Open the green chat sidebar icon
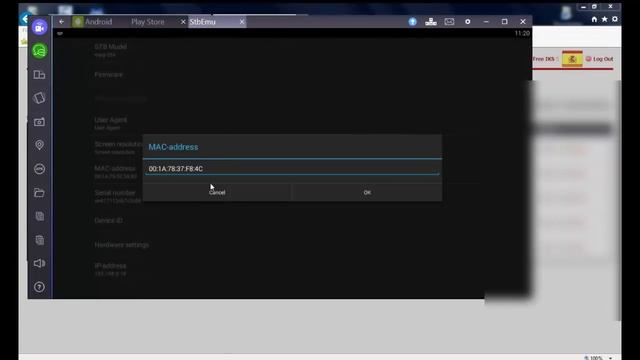This screenshot has width=640, height=360. point(40,51)
